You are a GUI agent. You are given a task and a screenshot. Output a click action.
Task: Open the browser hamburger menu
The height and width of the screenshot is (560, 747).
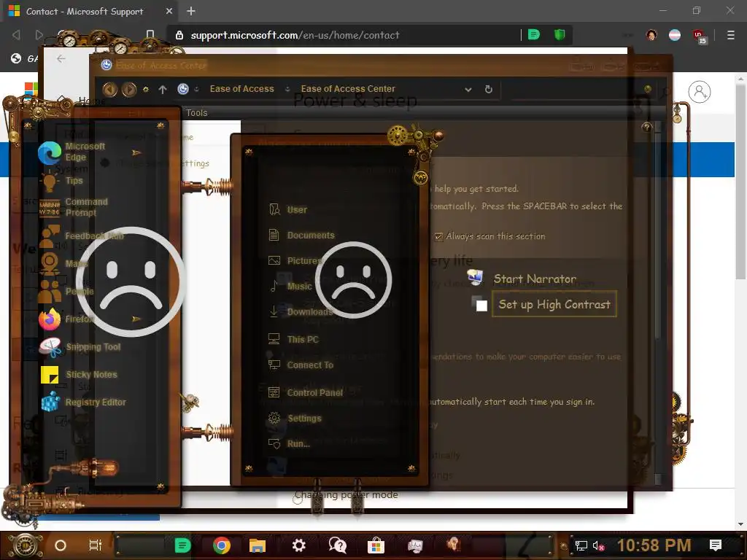(730, 35)
